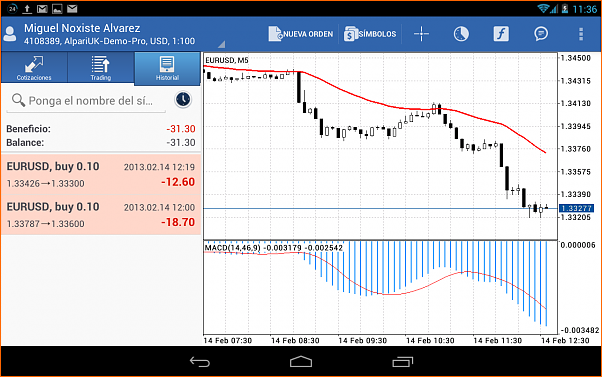Open the picture notification icon
This screenshot has height=377, width=602.
pos(57,8)
